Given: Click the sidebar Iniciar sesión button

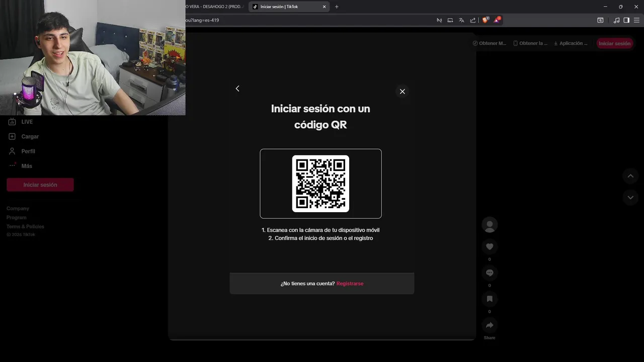Looking at the screenshot, I should click(40, 185).
